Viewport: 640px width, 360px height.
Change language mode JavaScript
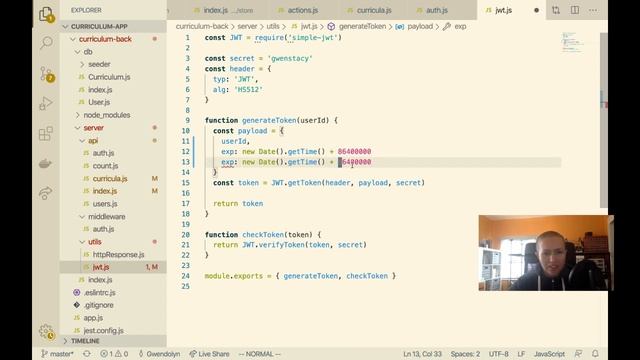click(x=549, y=354)
